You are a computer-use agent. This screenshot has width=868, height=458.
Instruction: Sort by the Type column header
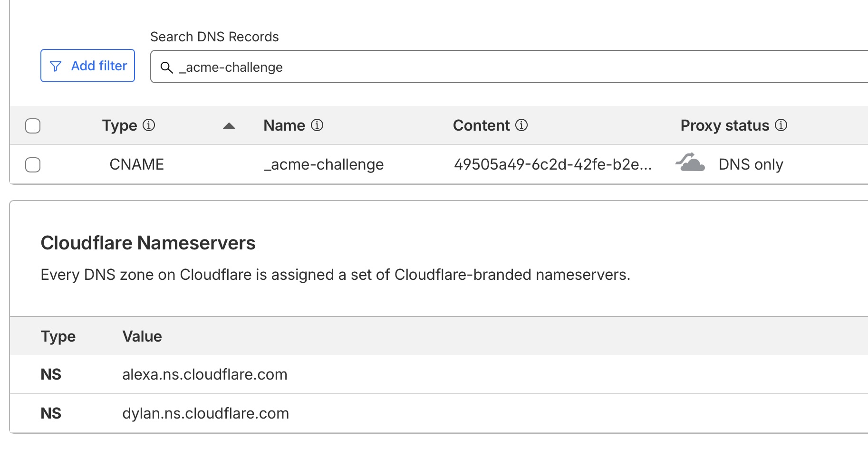(119, 125)
